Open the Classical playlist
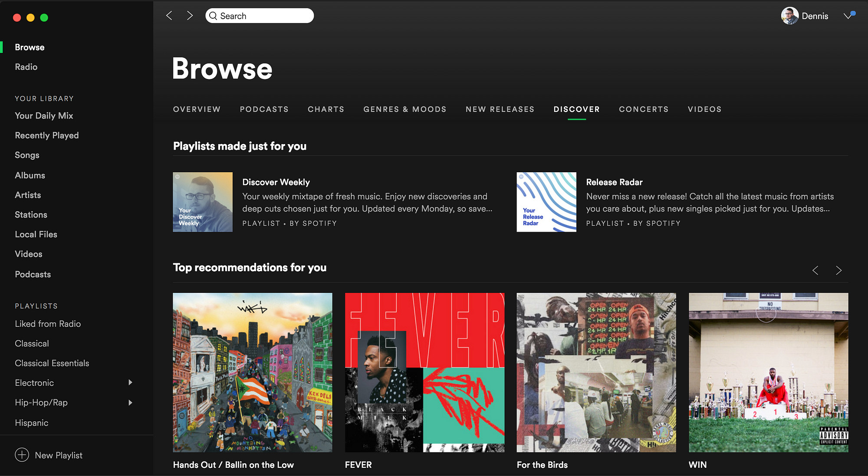 pyautogui.click(x=32, y=343)
